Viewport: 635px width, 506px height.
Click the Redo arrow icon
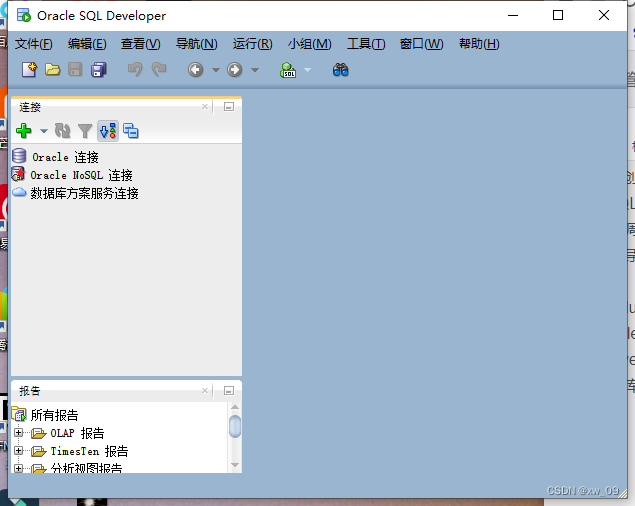click(159, 70)
